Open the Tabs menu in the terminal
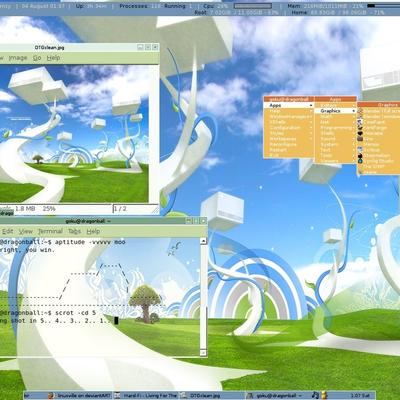400x400 pixels. click(x=75, y=231)
